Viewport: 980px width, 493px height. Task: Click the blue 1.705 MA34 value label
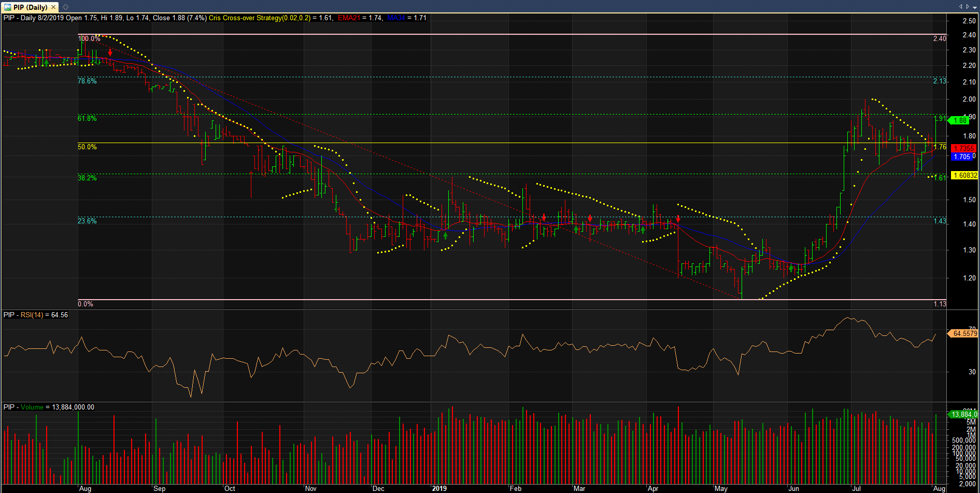coord(962,157)
